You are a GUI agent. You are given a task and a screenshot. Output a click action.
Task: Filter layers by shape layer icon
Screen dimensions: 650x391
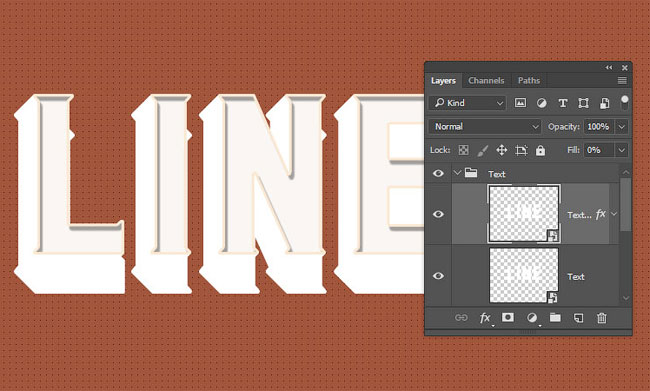pos(583,103)
